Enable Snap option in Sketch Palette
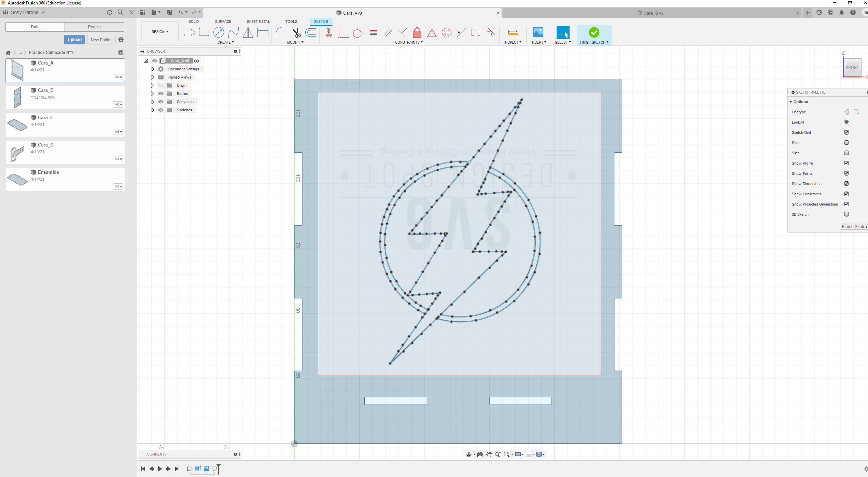Image resolution: width=868 pixels, height=477 pixels. [x=846, y=142]
